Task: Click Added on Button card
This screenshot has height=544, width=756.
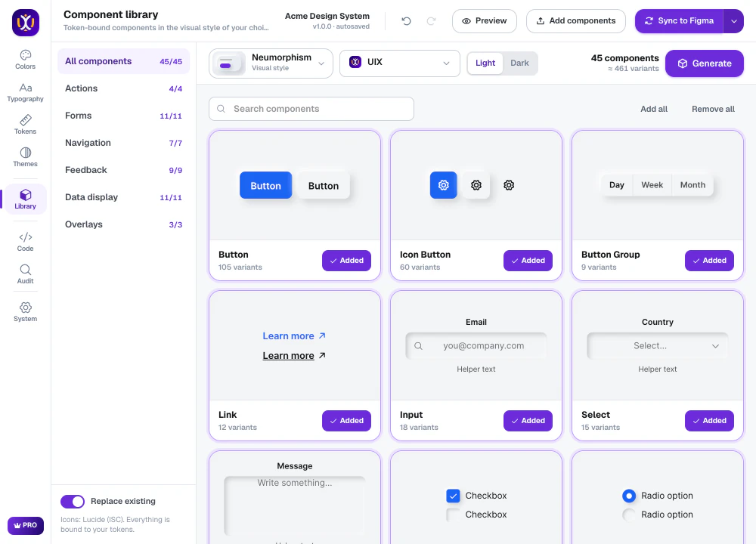Action: [347, 261]
